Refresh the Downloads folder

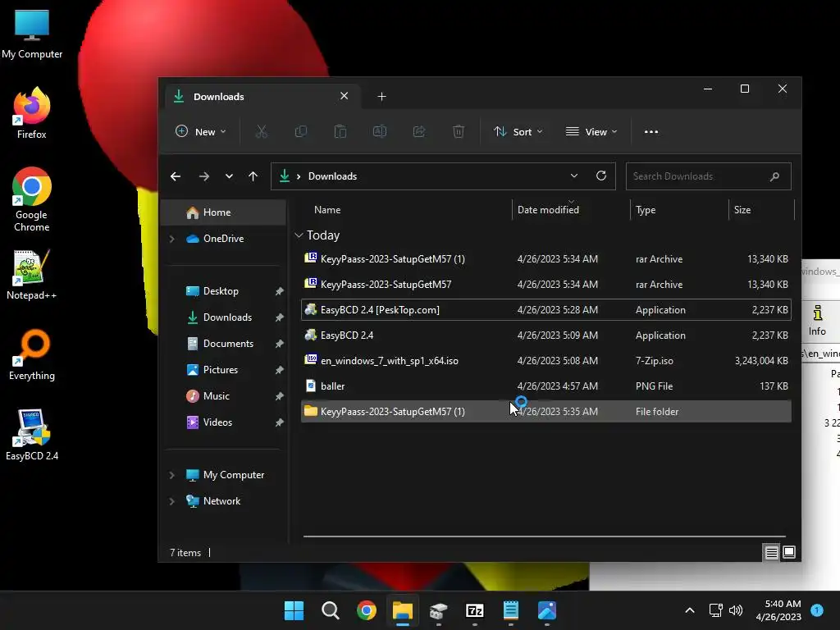601,176
